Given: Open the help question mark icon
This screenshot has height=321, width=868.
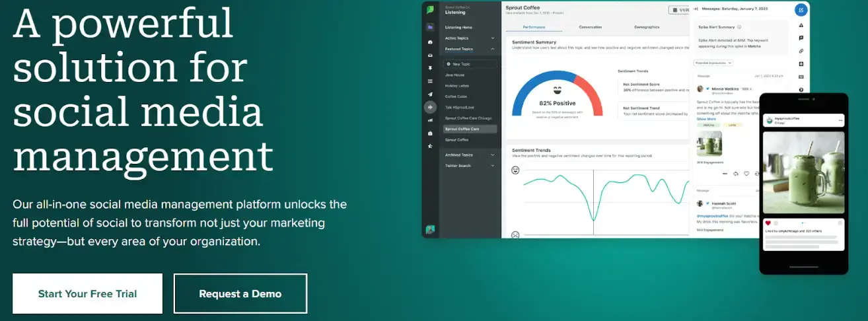Looking at the screenshot, I should tap(801, 90).
